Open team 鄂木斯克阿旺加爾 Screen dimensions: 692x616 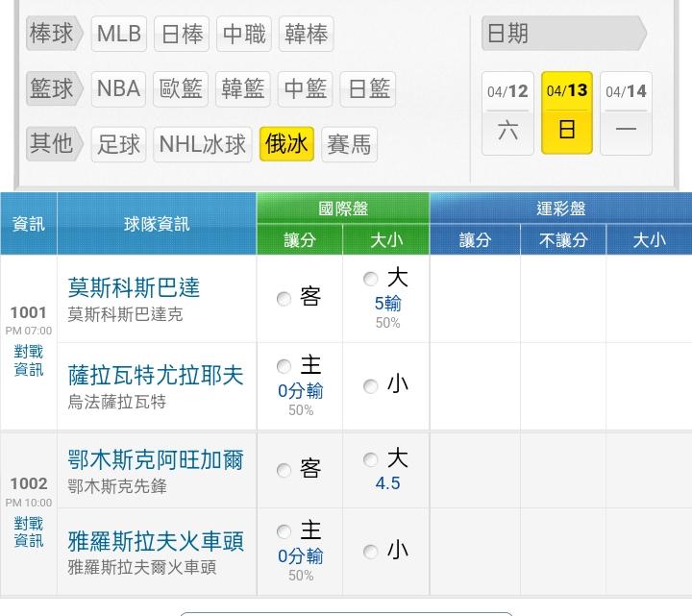(156, 459)
